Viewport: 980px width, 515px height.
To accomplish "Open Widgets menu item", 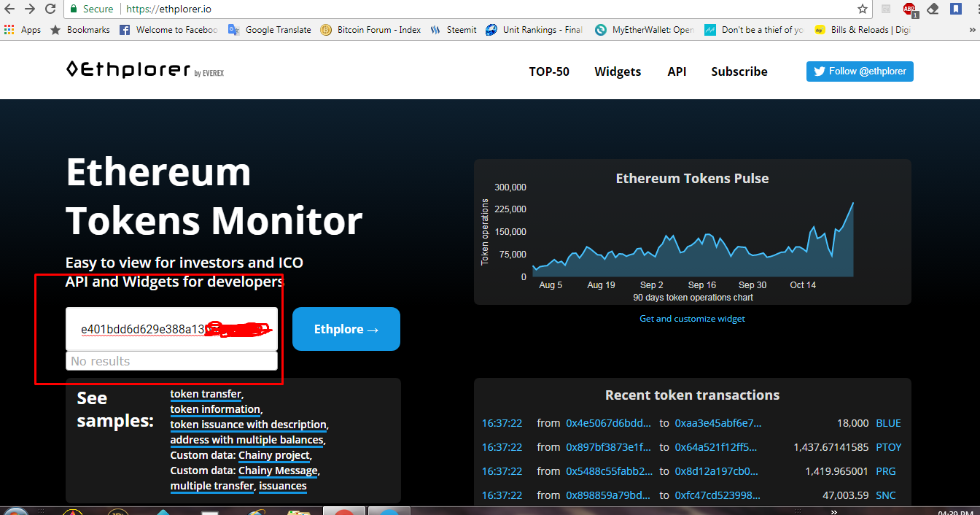I will (618, 71).
